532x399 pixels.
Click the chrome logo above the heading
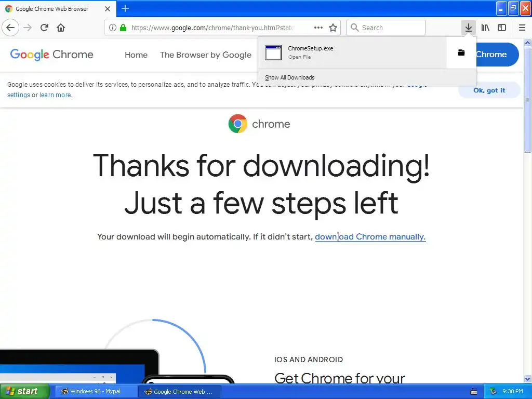pos(259,124)
